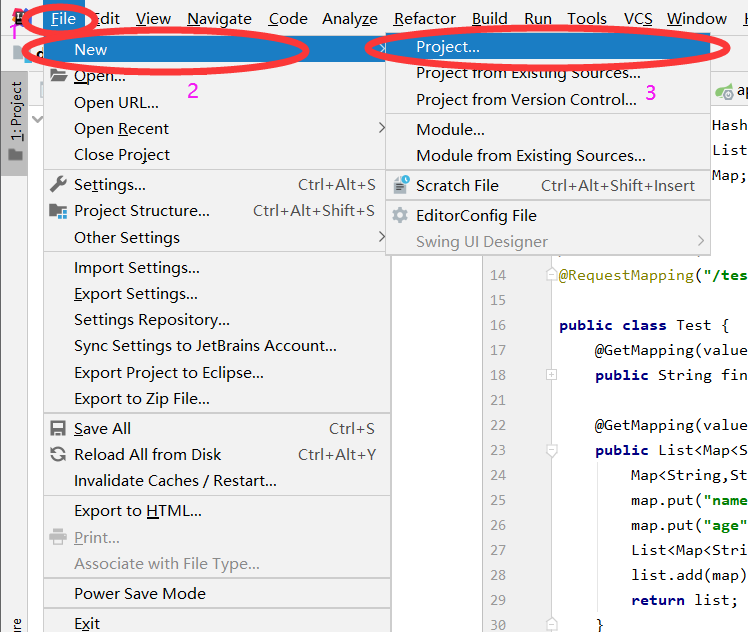Select Open URL...
This screenshot has width=748, height=632.
pyautogui.click(x=215, y=103)
